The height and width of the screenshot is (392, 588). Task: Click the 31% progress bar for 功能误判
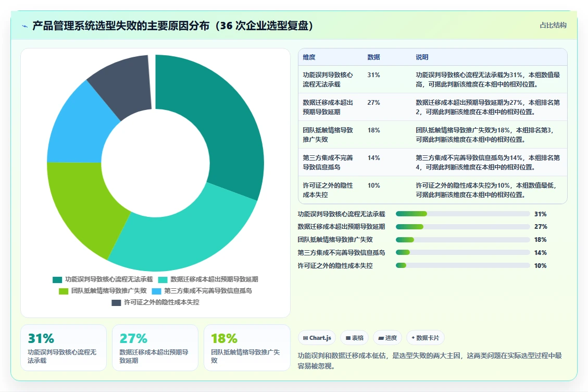463,214
